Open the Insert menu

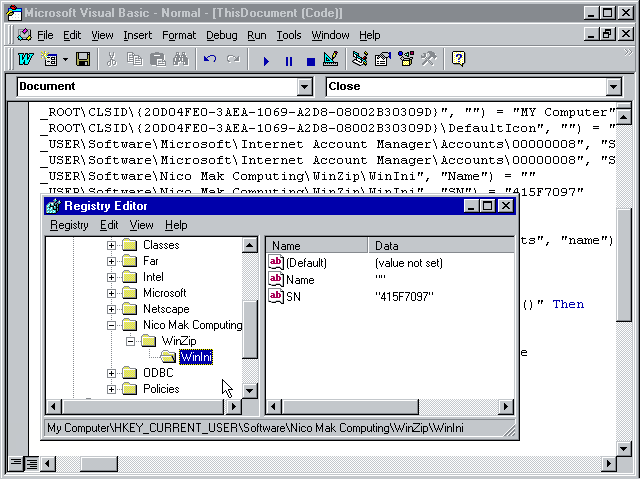[x=138, y=36]
